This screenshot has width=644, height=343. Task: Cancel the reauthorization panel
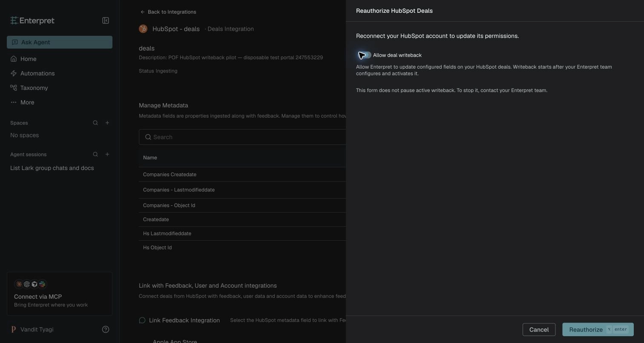539,329
